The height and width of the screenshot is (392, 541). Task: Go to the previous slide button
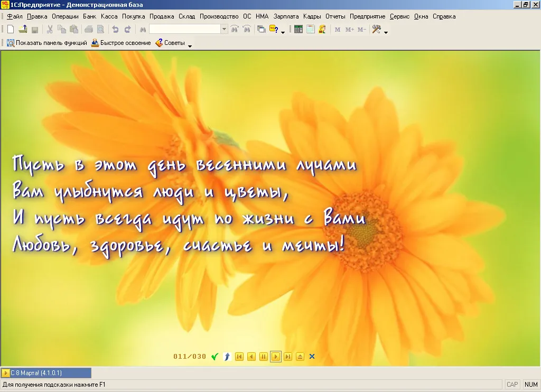(251, 357)
